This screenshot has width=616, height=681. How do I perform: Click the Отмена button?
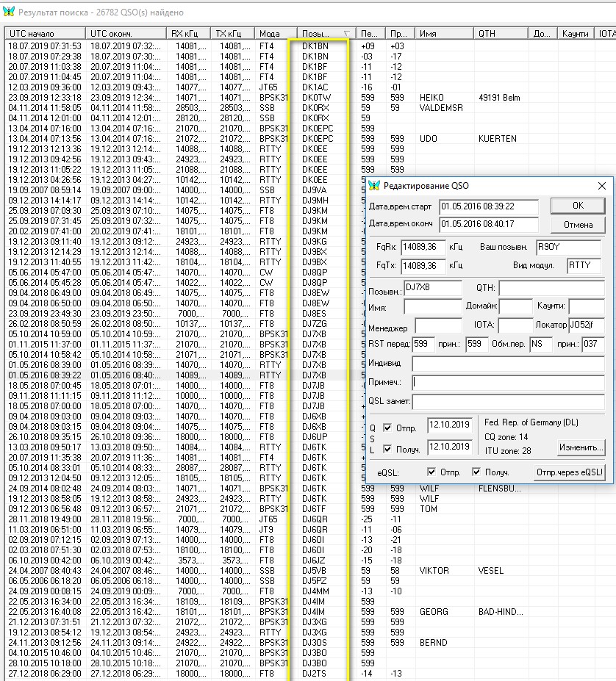point(577,224)
